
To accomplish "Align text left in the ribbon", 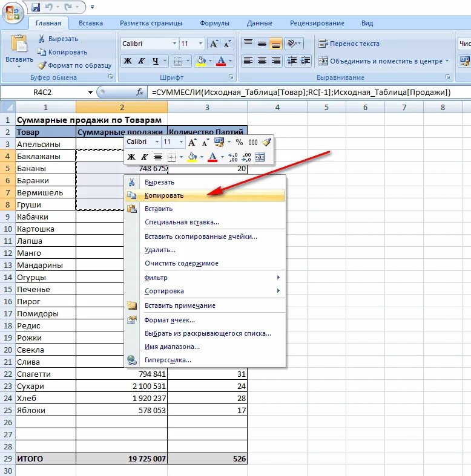I will click(248, 61).
